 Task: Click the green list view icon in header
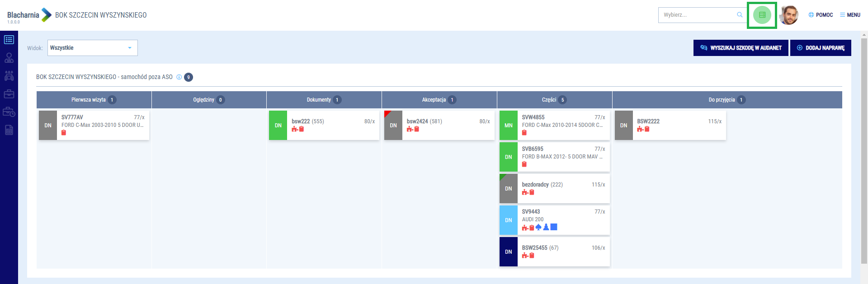point(762,15)
